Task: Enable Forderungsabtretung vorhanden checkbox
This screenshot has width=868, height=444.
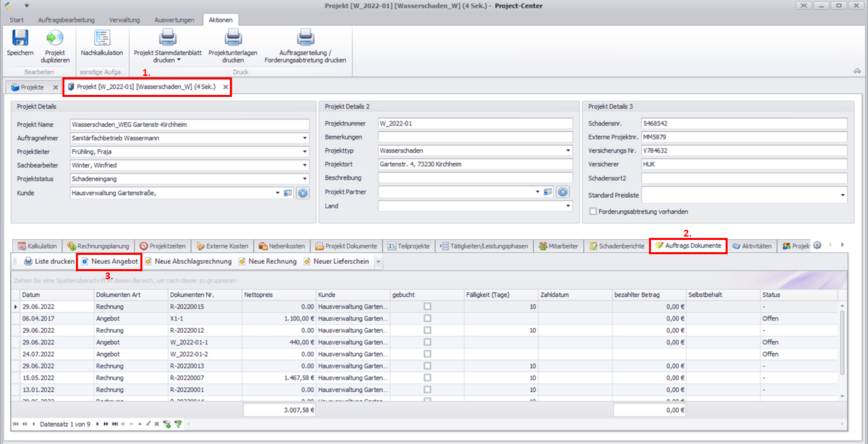Action: click(x=593, y=211)
